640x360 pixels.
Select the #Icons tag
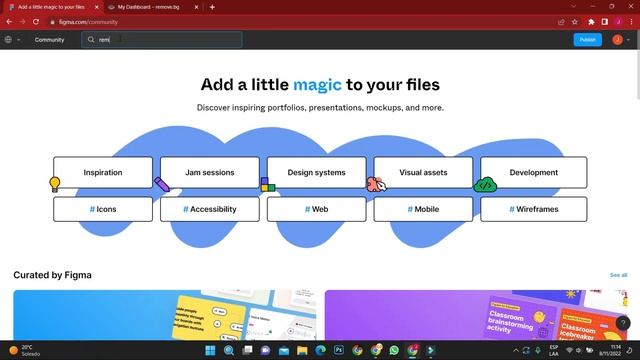pos(103,209)
